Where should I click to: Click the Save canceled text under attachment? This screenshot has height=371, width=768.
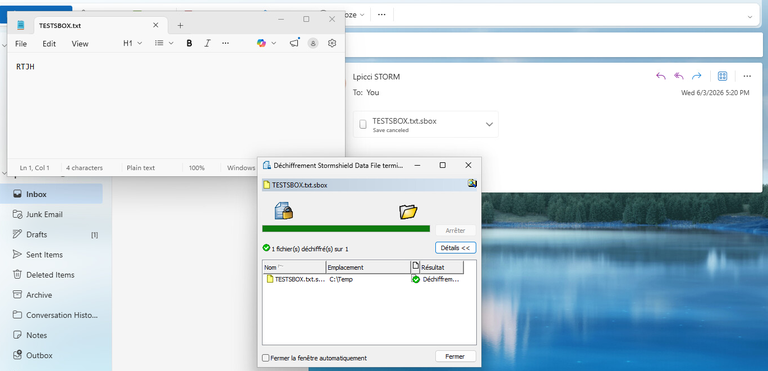(x=390, y=130)
